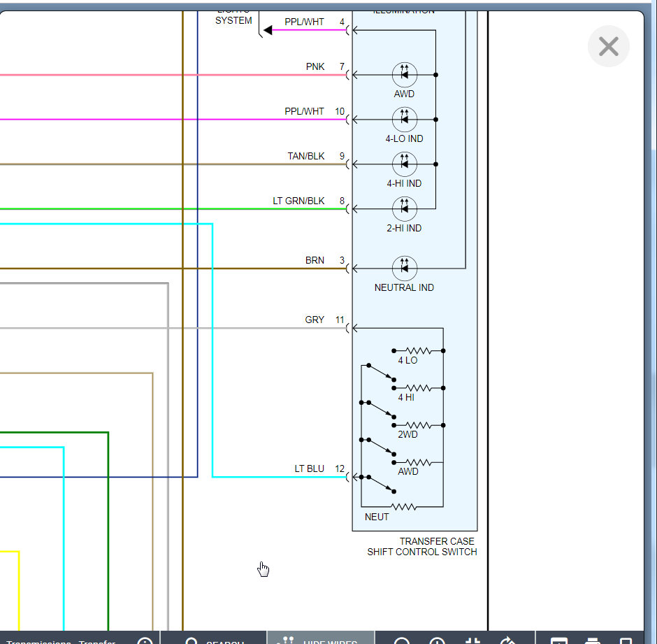Click the 2WD switch position label

(x=407, y=434)
